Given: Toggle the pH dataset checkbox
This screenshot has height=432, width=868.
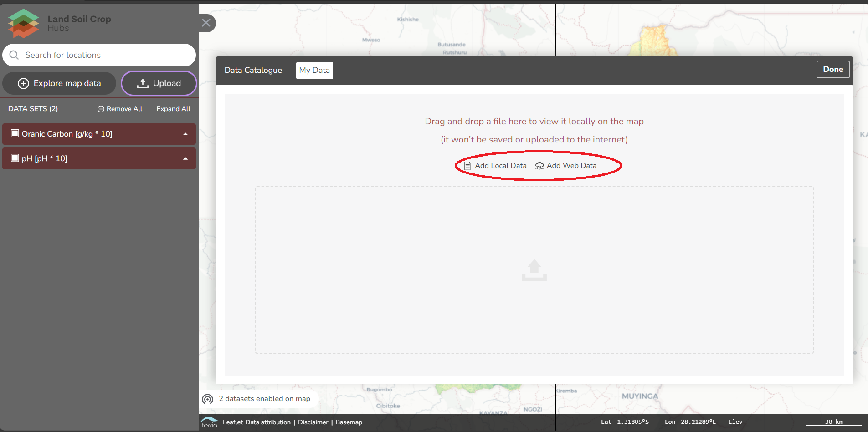Looking at the screenshot, I should (x=15, y=158).
